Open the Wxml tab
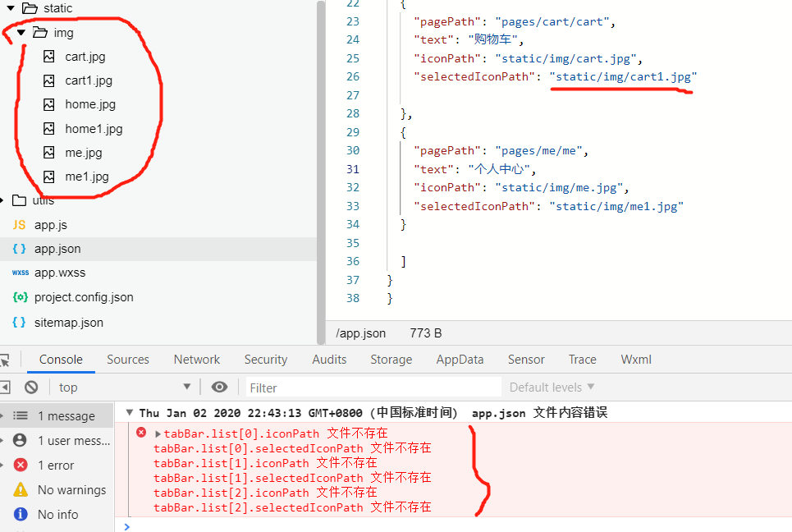The height and width of the screenshot is (532, 792). tap(636, 360)
